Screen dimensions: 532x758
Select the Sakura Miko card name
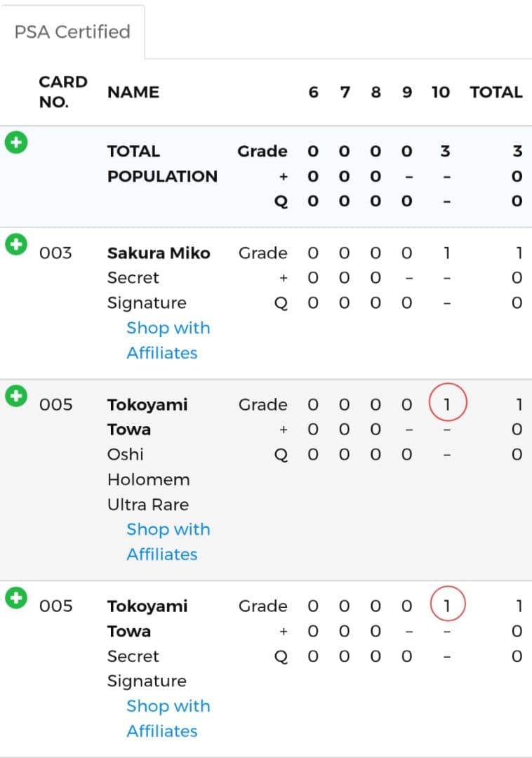(159, 253)
